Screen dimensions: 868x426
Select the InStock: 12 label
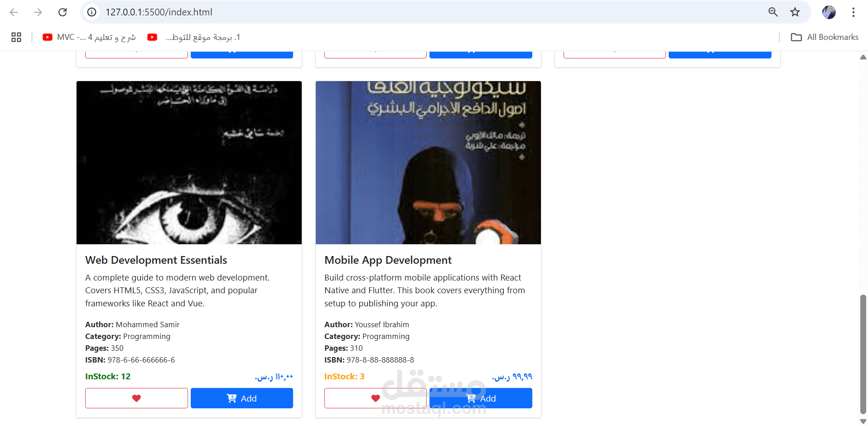click(108, 377)
